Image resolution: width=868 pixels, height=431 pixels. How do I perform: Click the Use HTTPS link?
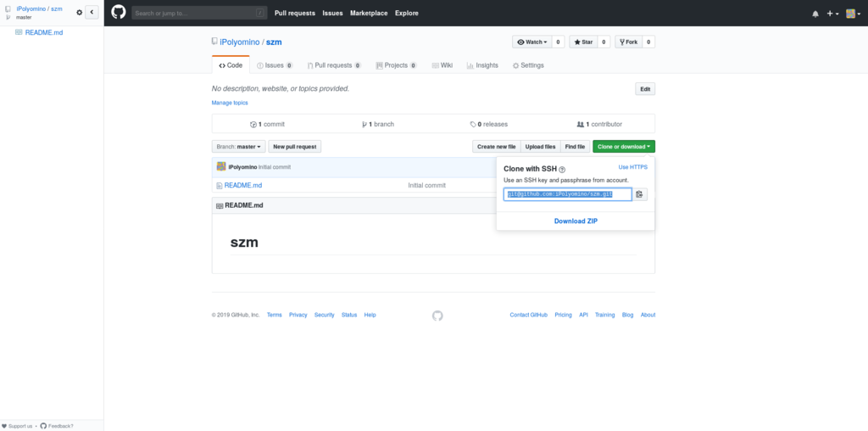[x=632, y=167]
